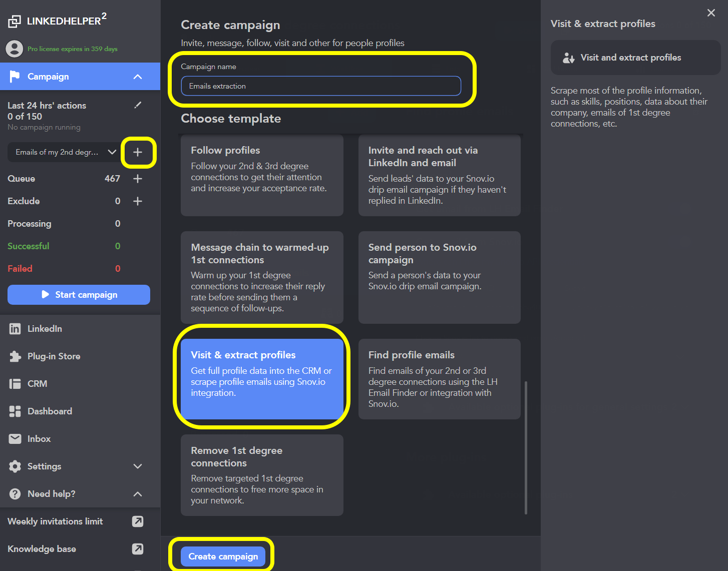Open the Dashboard menu item
728x571 pixels.
click(80, 411)
